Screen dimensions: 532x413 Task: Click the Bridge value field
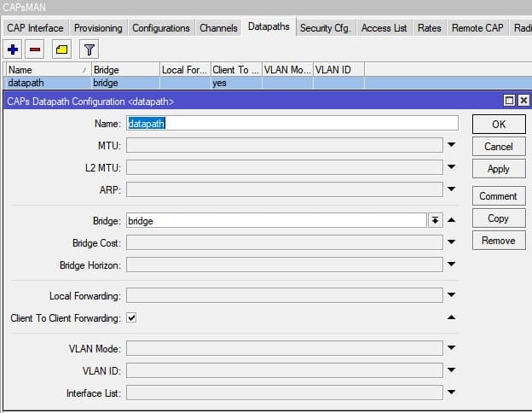click(x=276, y=221)
